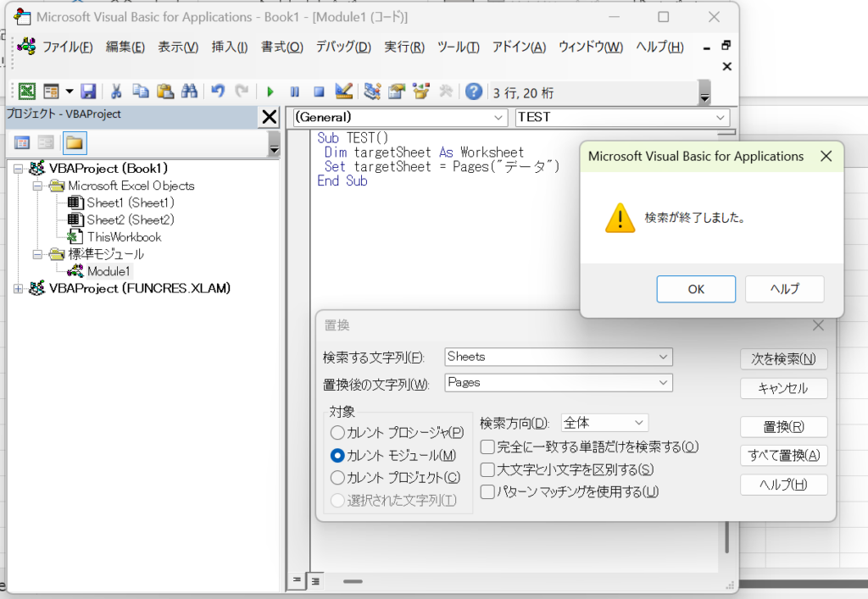Click Full Module View button at code window bottom
The width and height of the screenshot is (868, 599).
[315, 580]
